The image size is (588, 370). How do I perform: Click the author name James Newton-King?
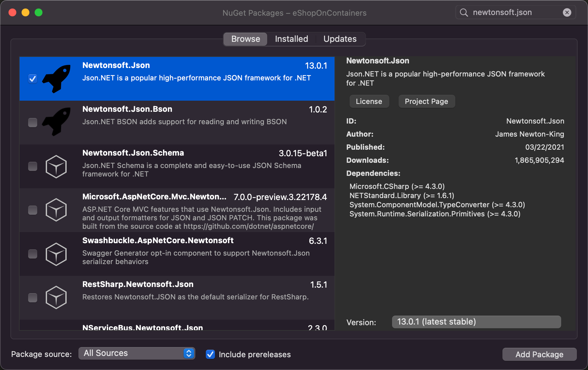tap(530, 134)
